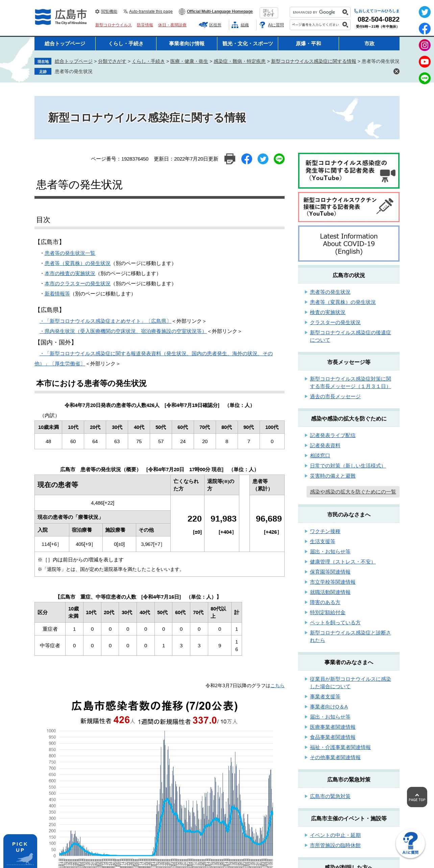Screen dimensions: 434x868
Task: Open Instagram icon in right sidebar
Action: point(425,45)
